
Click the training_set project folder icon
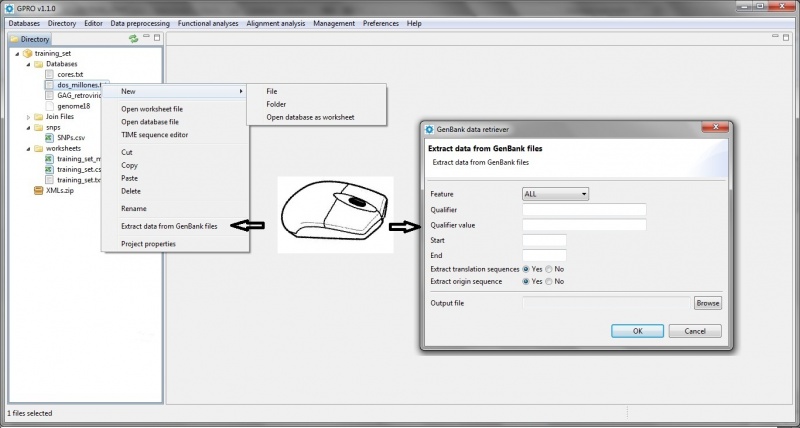pyautogui.click(x=28, y=52)
